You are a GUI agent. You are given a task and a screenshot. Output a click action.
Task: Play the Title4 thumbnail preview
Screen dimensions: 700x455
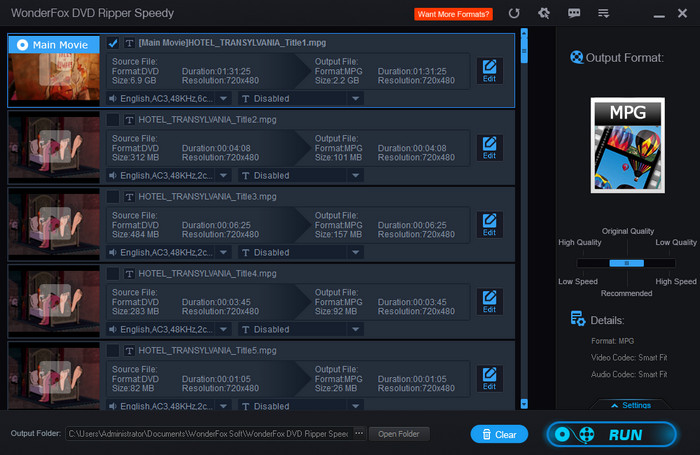[x=54, y=300]
